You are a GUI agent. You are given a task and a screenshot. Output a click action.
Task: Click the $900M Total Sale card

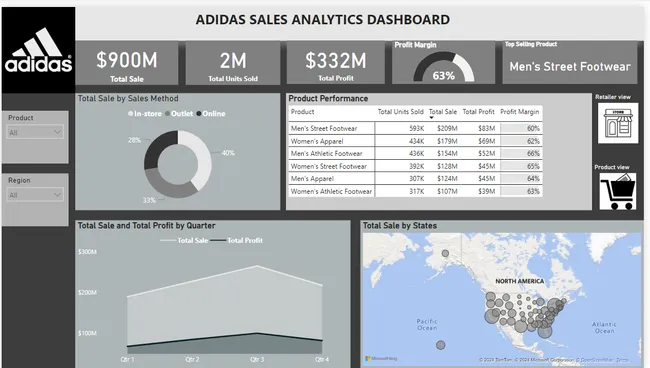tap(127, 63)
